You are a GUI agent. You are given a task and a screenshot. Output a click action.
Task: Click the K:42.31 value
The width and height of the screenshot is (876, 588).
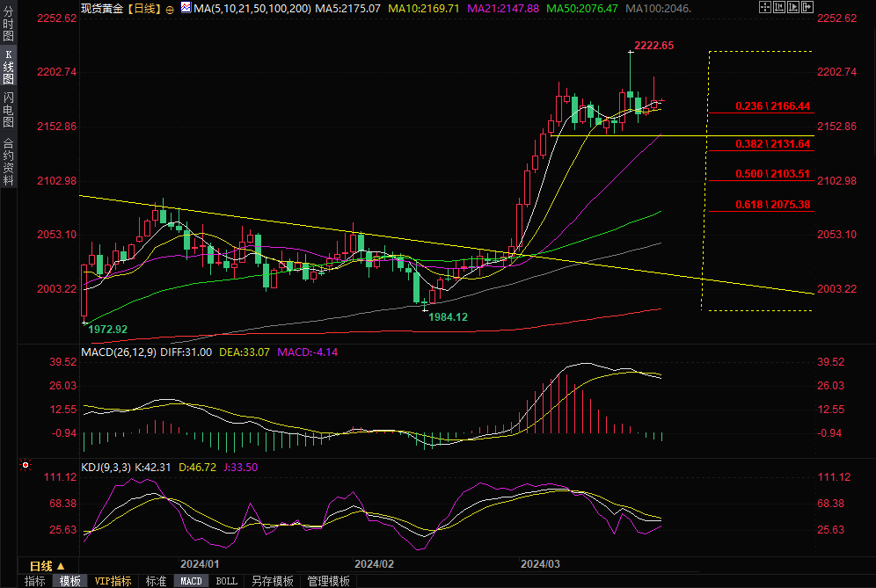pos(152,468)
